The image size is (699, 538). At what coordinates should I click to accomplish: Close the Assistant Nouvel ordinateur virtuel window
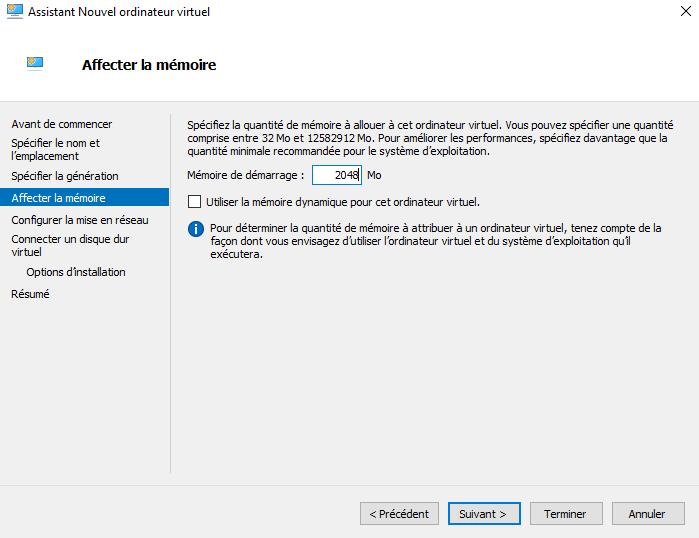click(x=681, y=12)
